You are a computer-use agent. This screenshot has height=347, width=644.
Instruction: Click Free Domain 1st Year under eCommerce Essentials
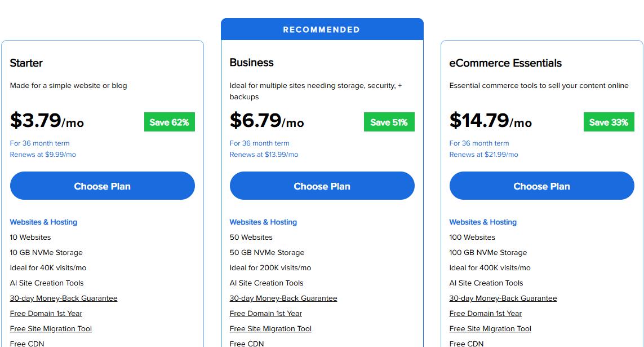point(486,314)
